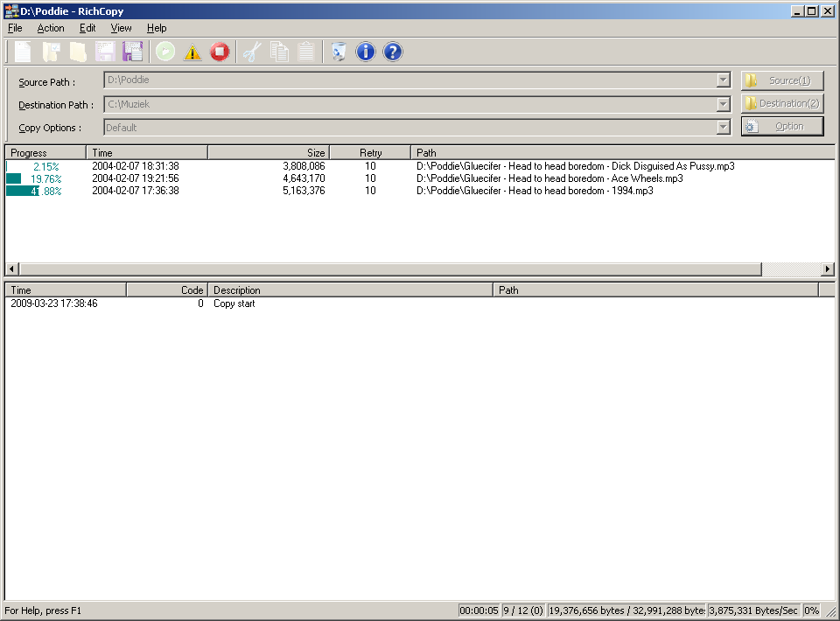Viewport: 840px width, 621px height.
Task: Click the 19.76% progress bar
Action: [x=45, y=178]
